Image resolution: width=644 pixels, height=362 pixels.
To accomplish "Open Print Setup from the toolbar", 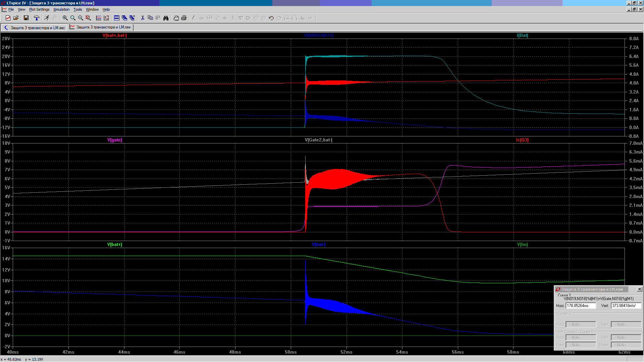I will 176,18.
